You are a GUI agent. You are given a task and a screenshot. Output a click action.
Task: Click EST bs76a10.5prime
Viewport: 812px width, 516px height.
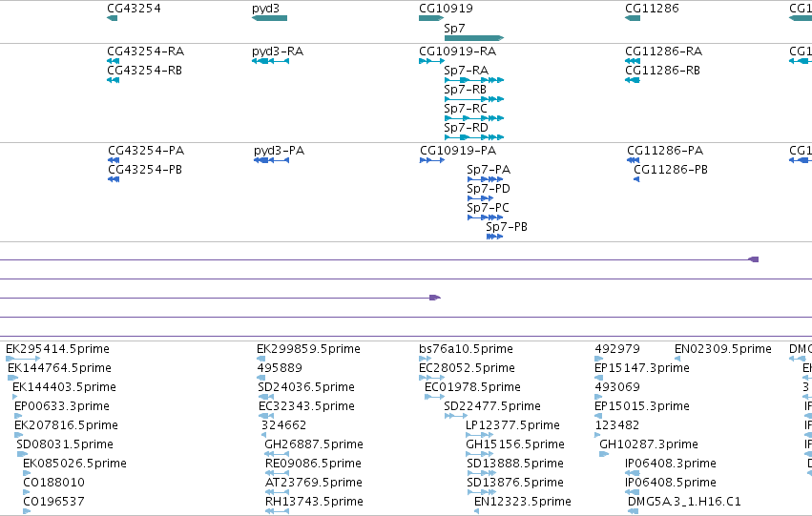(426, 359)
